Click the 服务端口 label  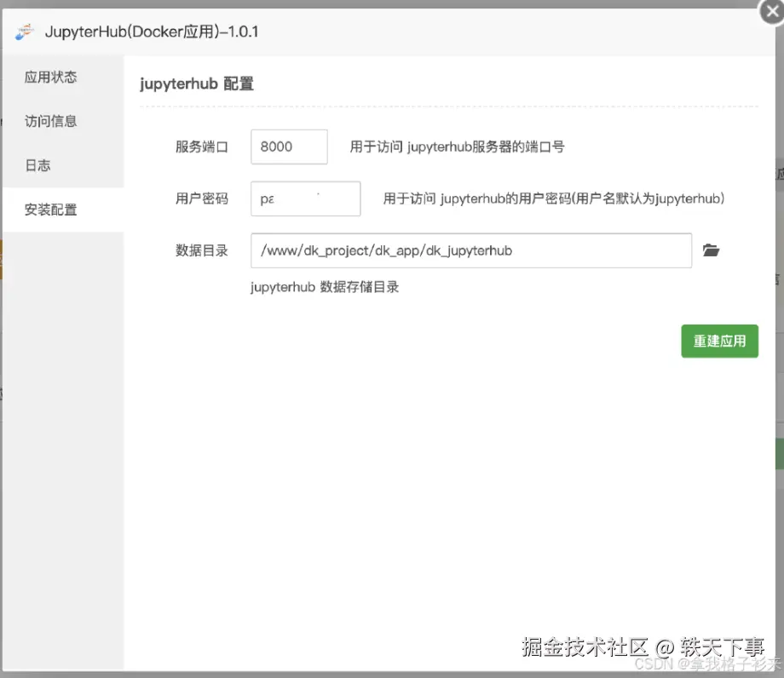point(201,147)
